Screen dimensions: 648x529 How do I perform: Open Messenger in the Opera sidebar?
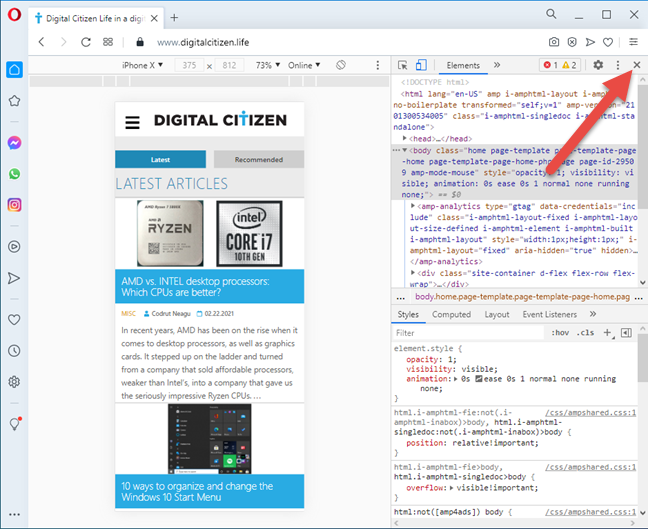click(15, 143)
